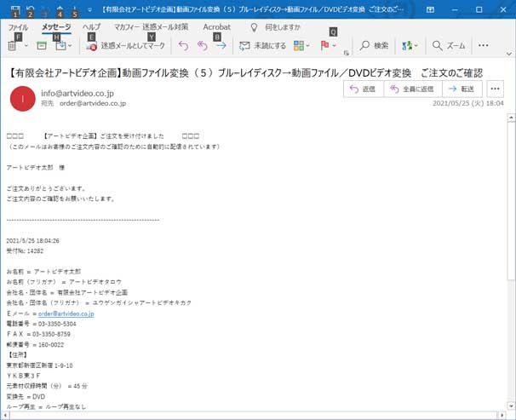Collapse the ribbon using the chevron
This screenshot has width=516, height=420.
pyautogui.click(x=508, y=54)
